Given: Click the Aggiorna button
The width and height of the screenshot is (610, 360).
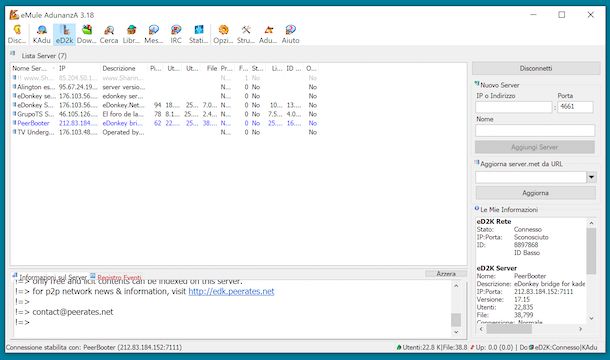Looking at the screenshot, I should tap(535, 193).
